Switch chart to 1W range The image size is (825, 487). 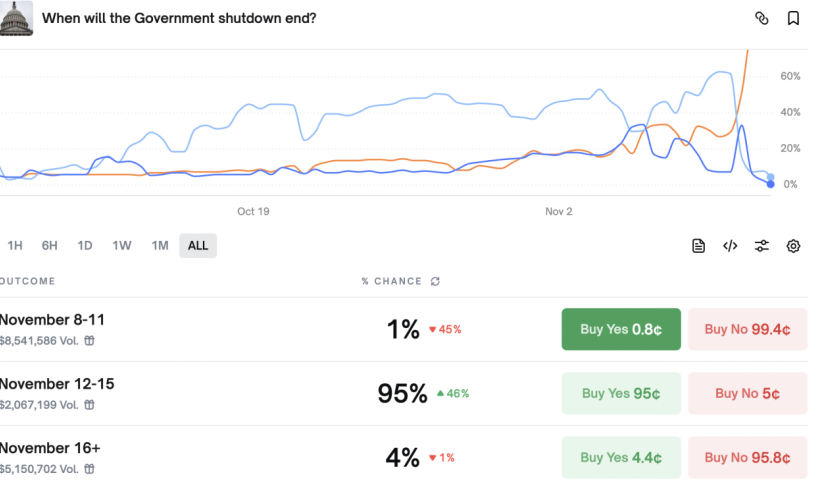click(x=122, y=246)
